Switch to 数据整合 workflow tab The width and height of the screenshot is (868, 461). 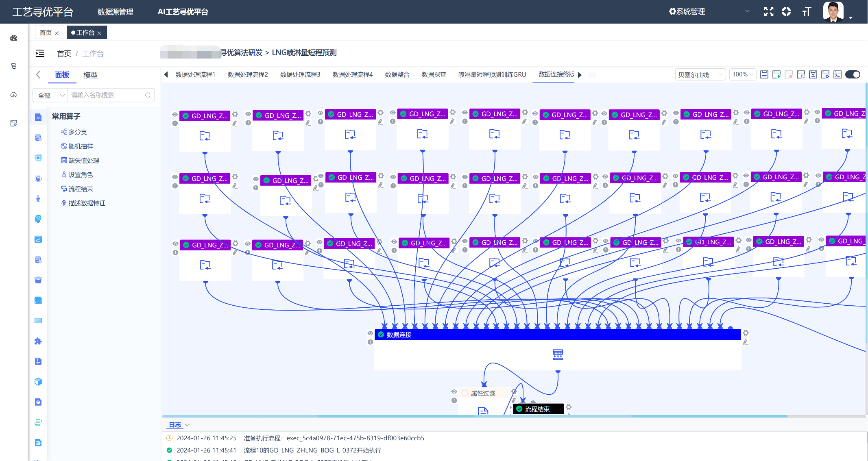pyautogui.click(x=397, y=74)
